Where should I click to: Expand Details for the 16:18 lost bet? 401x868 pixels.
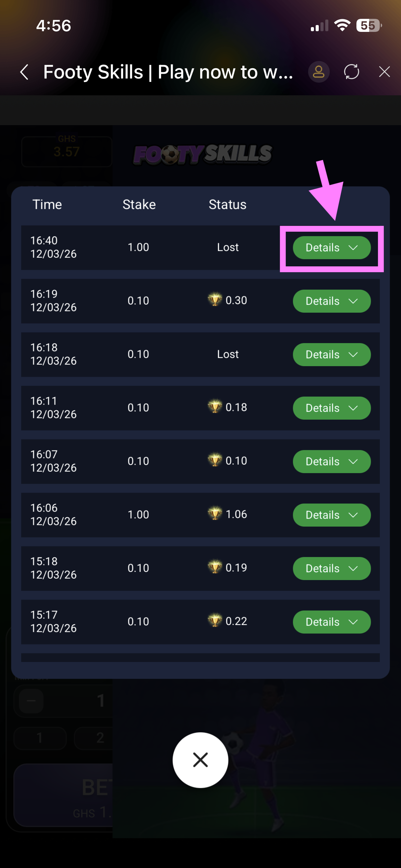[331, 354]
